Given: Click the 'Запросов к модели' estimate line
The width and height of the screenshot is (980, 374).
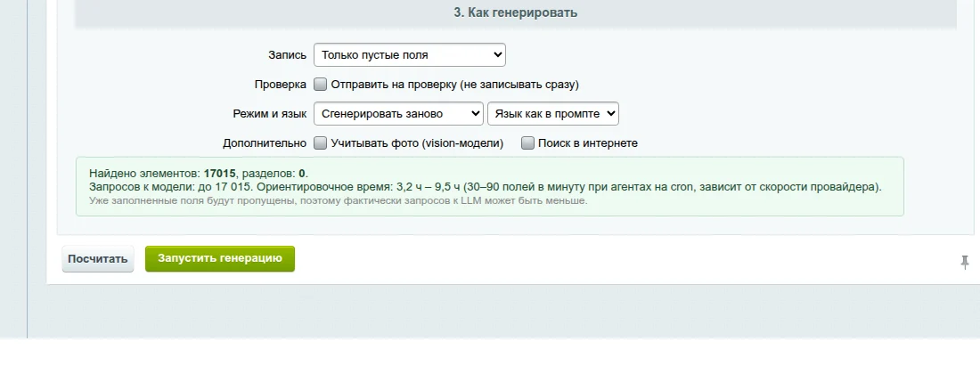Looking at the screenshot, I should [x=485, y=187].
